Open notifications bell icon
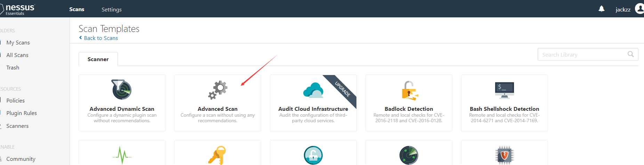 pyautogui.click(x=602, y=9)
